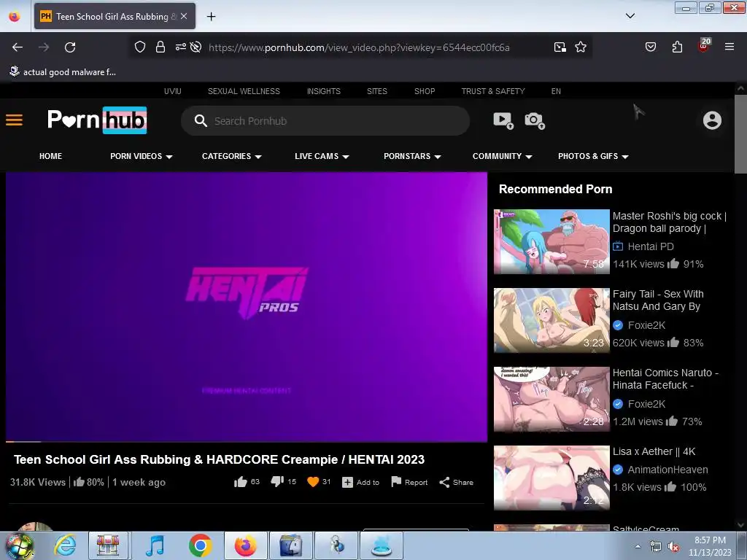Open Google Chrome from the taskbar

pos(200,545)
